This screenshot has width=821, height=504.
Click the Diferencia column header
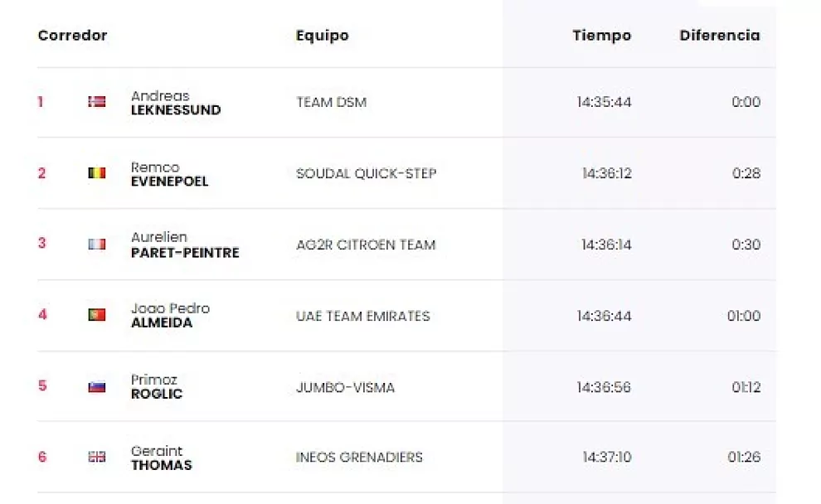pos(719,36)
